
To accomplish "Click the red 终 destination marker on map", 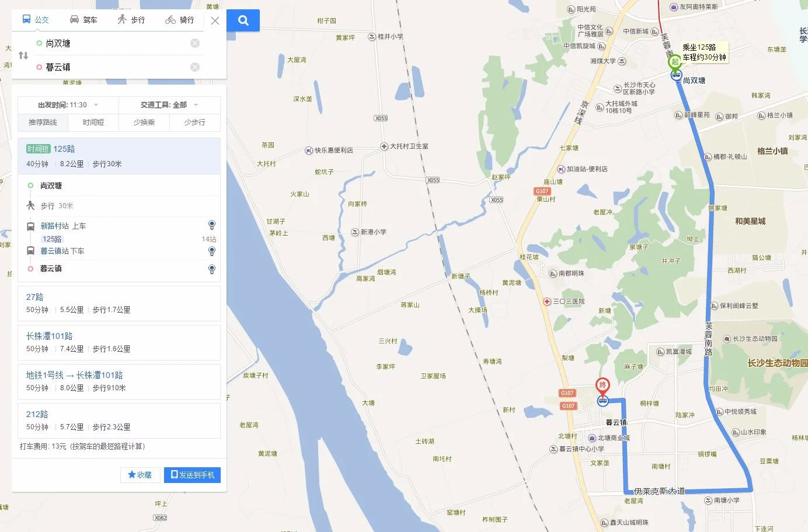I will click(602, 386).
